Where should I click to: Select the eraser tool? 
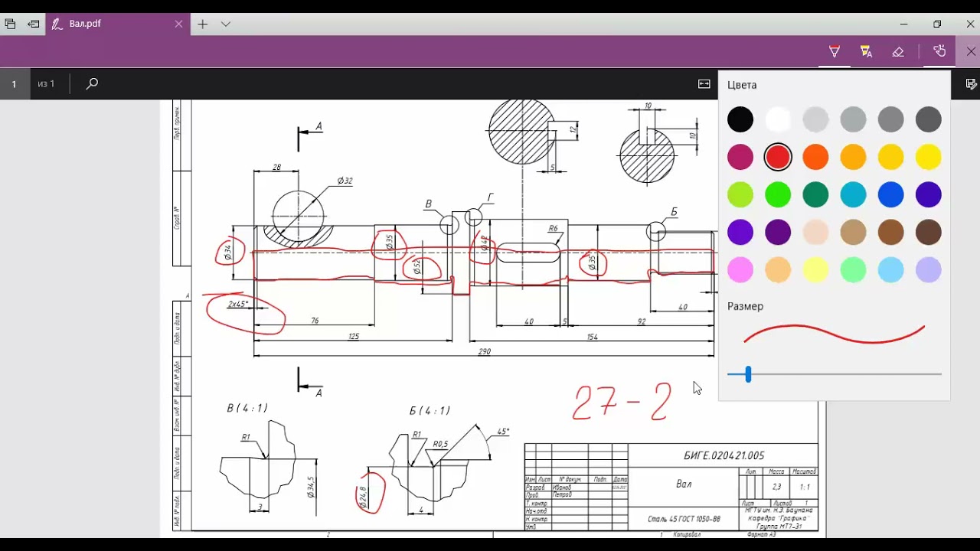tap(898, 51)
